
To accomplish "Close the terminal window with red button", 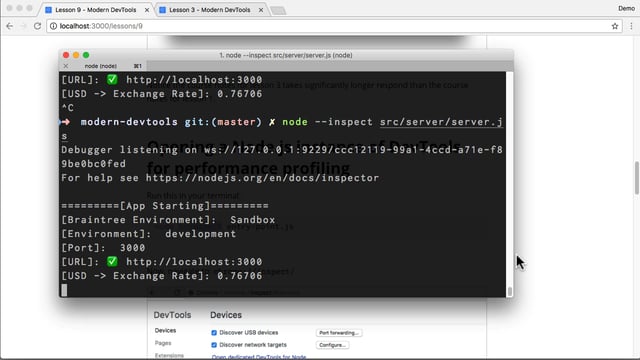I will pyautogui.click(x=66, y=55).
